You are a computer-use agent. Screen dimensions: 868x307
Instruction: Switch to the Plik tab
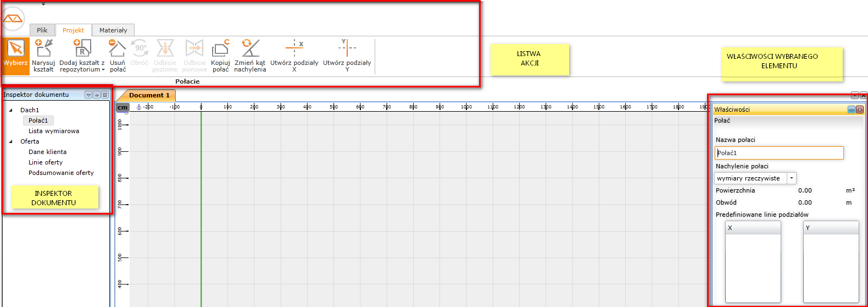point(42,30)
